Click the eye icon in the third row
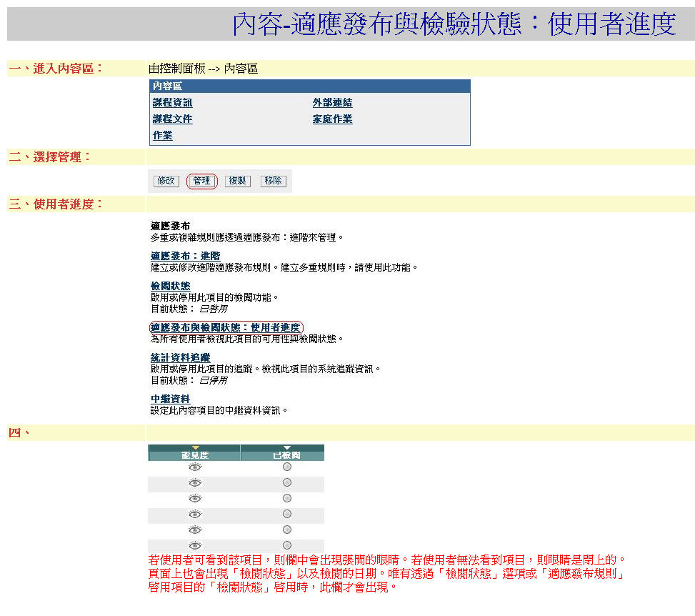This screenshot has height=616, width=695. pyautogui.click(x=194, y=499)
